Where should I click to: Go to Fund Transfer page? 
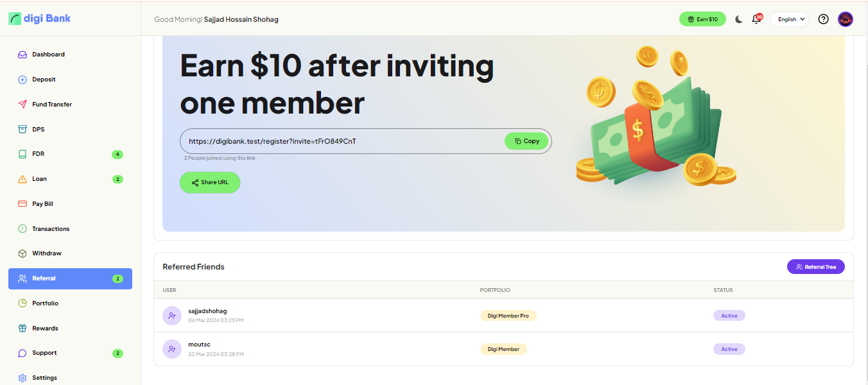(x=51, y=104)
